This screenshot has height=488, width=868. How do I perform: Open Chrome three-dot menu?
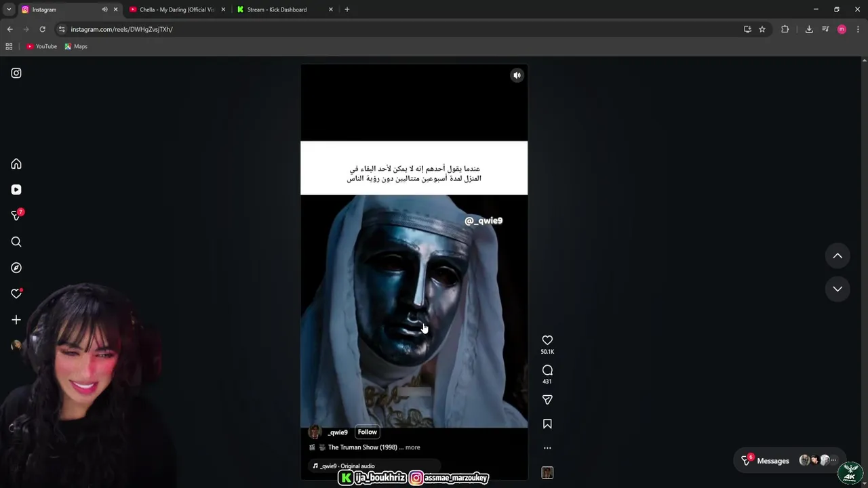click(858, 29)
